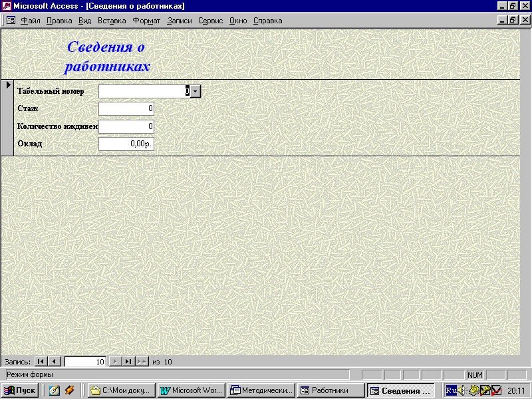Click the record number box showing 10
Viewport: 532px width, 399px height.
[x=85, y=362]
